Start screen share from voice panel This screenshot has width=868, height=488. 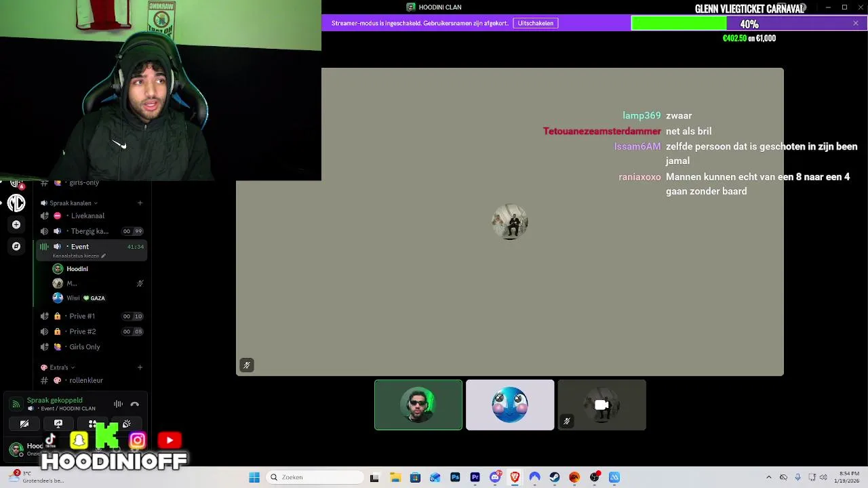58,424
